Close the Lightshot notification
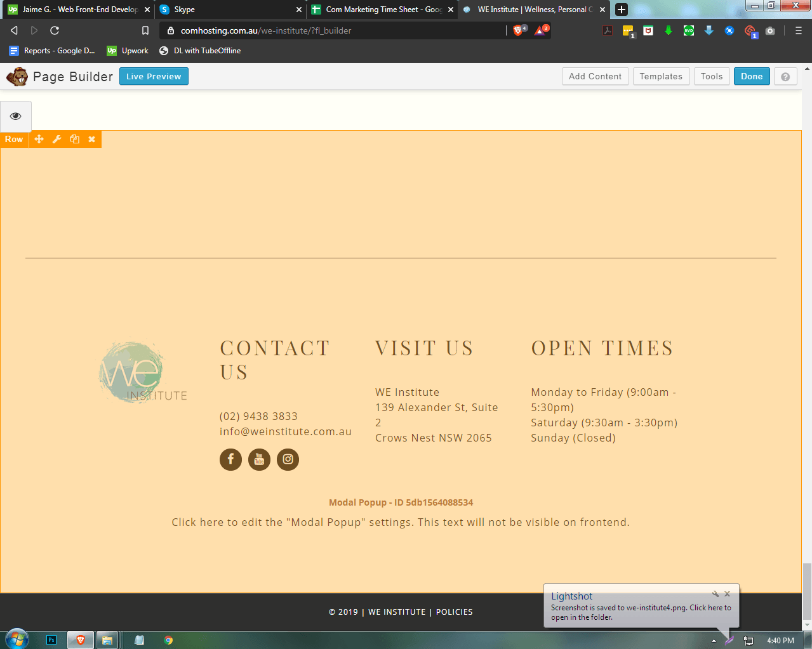This screenshot has height=649, width=812. point(728,594)
